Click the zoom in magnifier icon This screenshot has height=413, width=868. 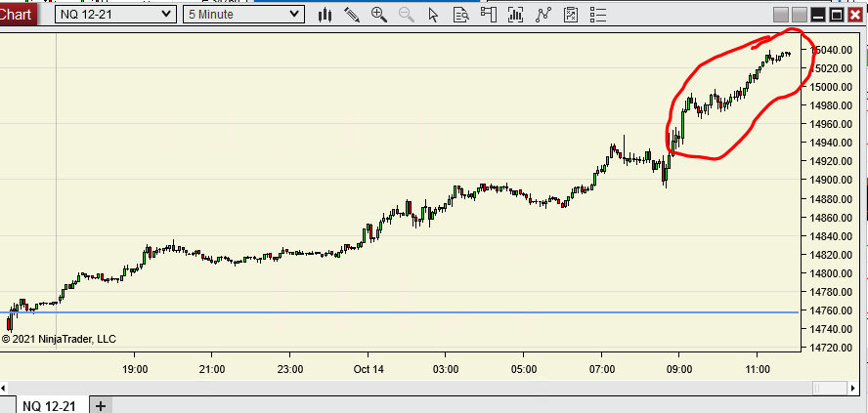(379, 15)
